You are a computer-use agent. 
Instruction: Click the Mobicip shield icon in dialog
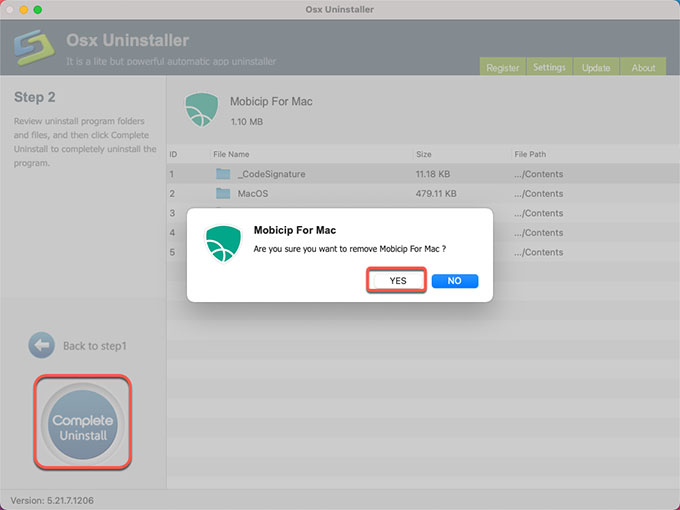pos(223,244)
